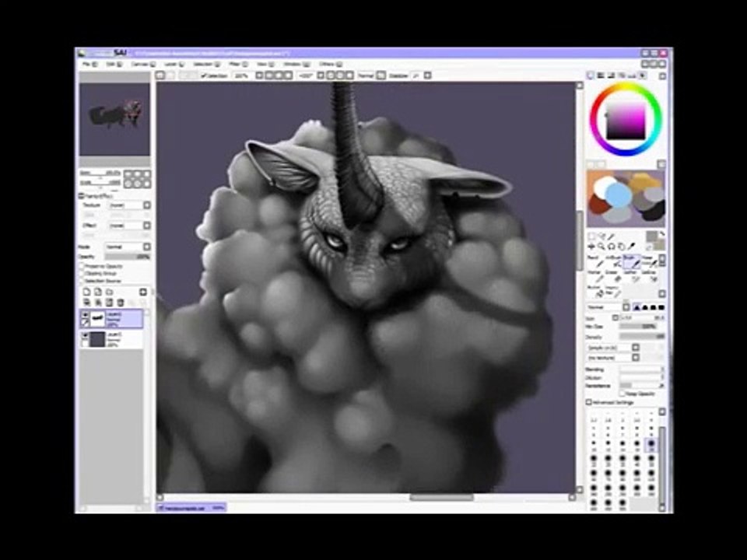Swap foreground and background colors

click(x=663, y=234)
